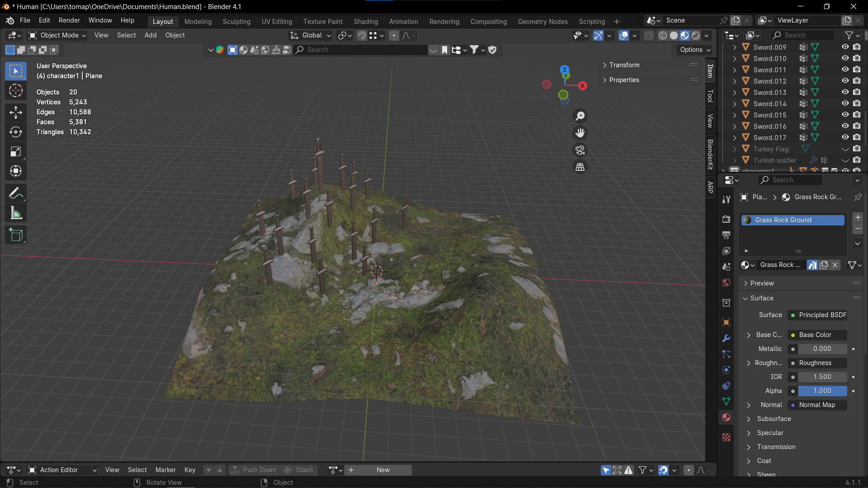Open the Object Mode dropdown
This screenshot has width=868, height=488.
(57, 35)
